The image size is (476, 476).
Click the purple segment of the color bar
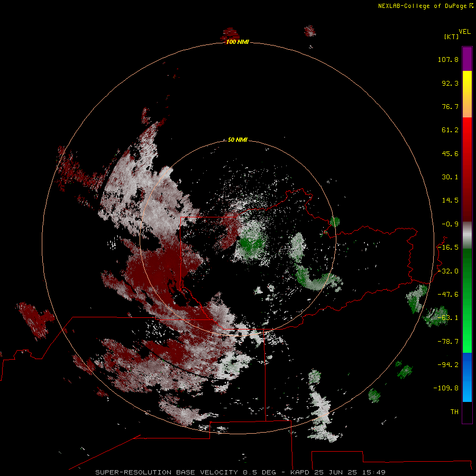[x=467, y=59]
